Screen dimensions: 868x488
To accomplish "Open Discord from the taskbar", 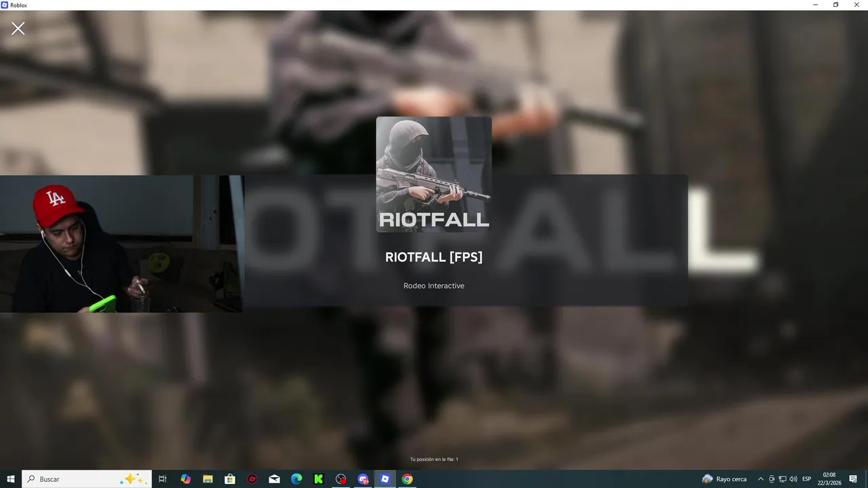I will (x=363, y=479).
